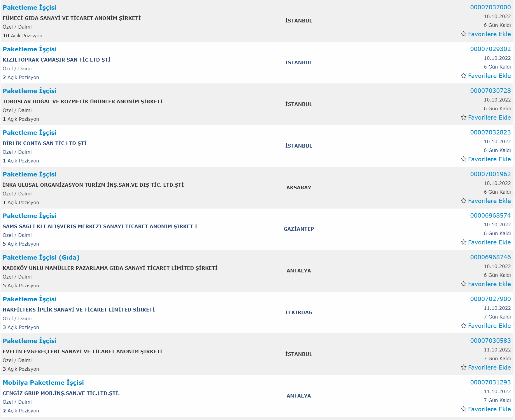Open Paketleme İşçisi title for KIZILTOPRAK ÇAMAŞIR
This screenshot has height=420, width=515.
tap(29, 49)
